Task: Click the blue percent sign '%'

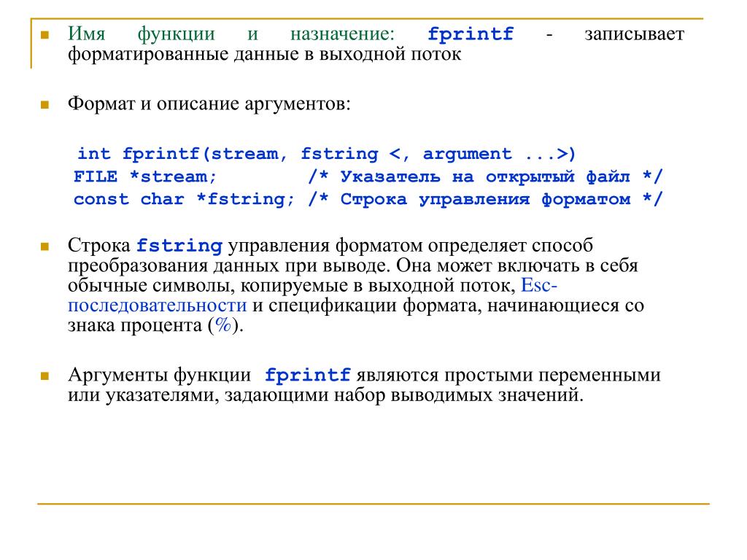Action: [223, 325]
